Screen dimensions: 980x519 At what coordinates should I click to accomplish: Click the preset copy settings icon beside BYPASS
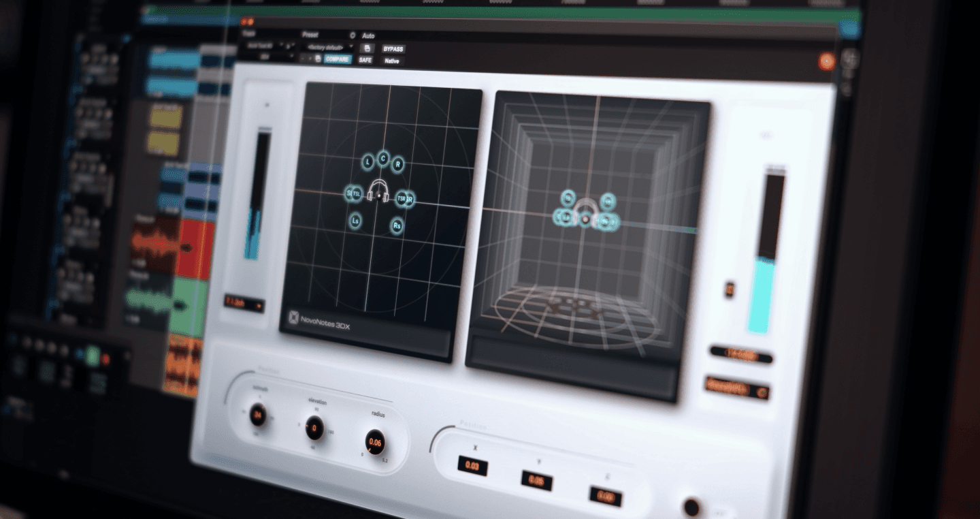coord(367,49)
